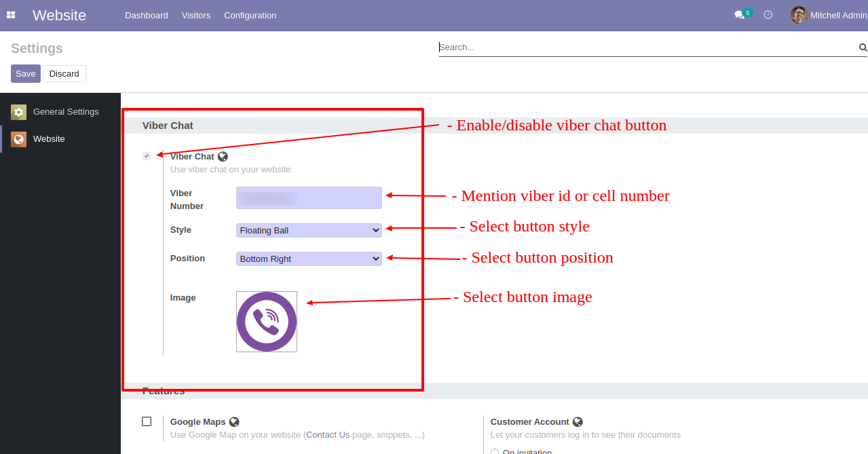Open the apps grid menu icon
The width and height of the screenshot is (868, 454).
pos(11,15)
